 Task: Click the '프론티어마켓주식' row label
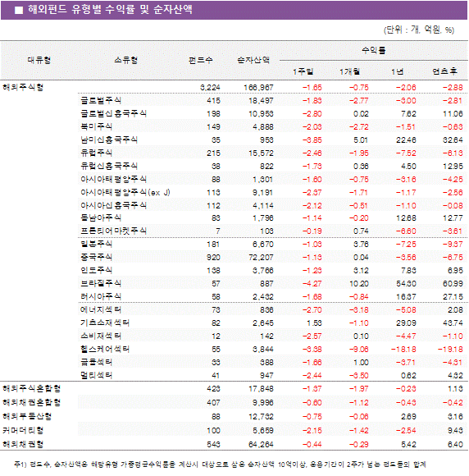(x=113, y=231)
